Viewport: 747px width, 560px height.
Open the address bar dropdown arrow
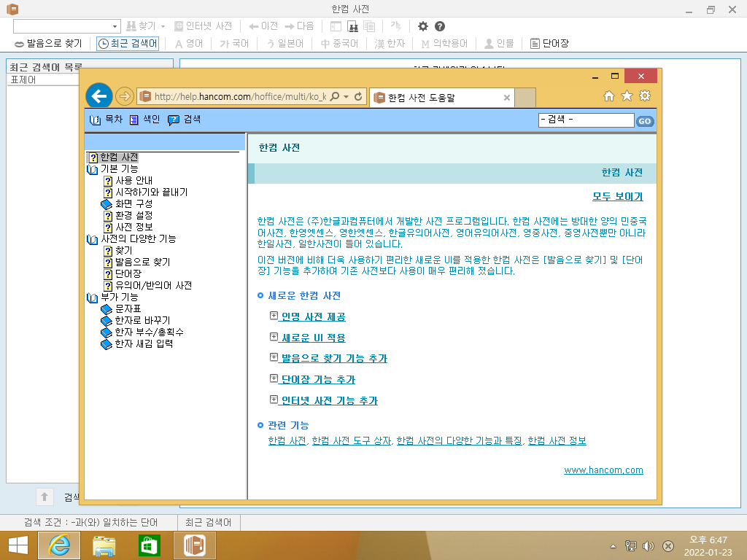click(347, 97)
